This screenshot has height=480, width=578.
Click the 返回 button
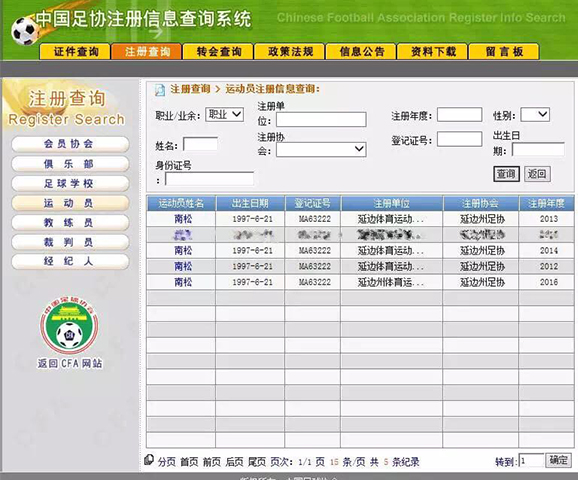(x=537, y=174)
